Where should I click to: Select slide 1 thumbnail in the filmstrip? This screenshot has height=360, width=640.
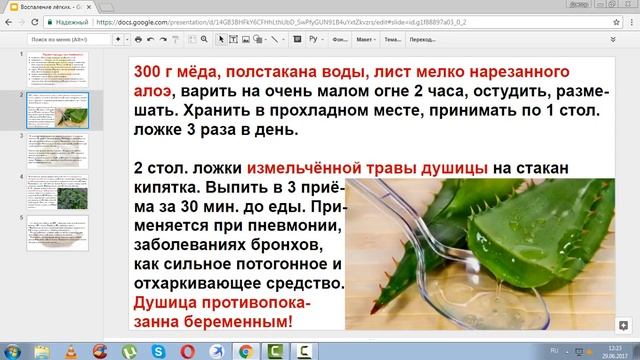58,69
